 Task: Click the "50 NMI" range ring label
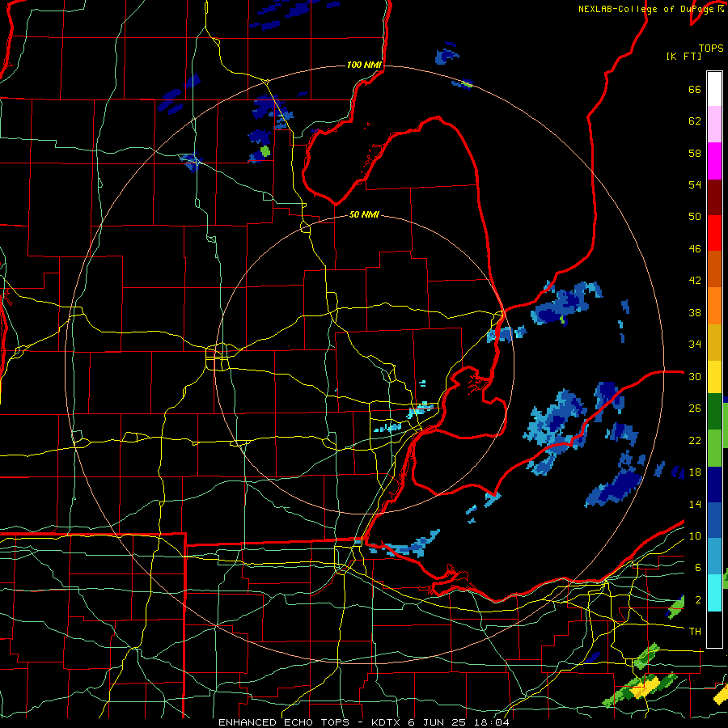[364, 214]
